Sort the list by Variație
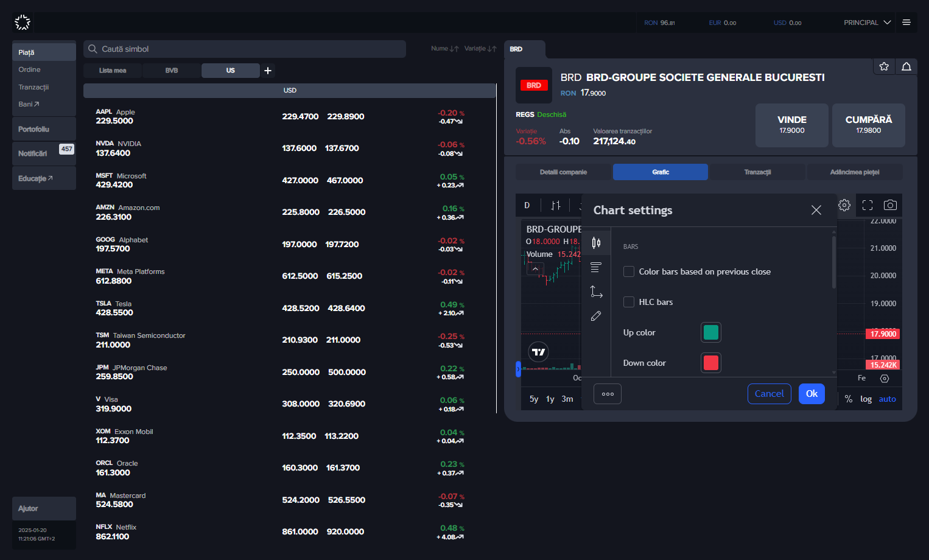This screenshot has width=929, height=560. [x=480, y=49]
